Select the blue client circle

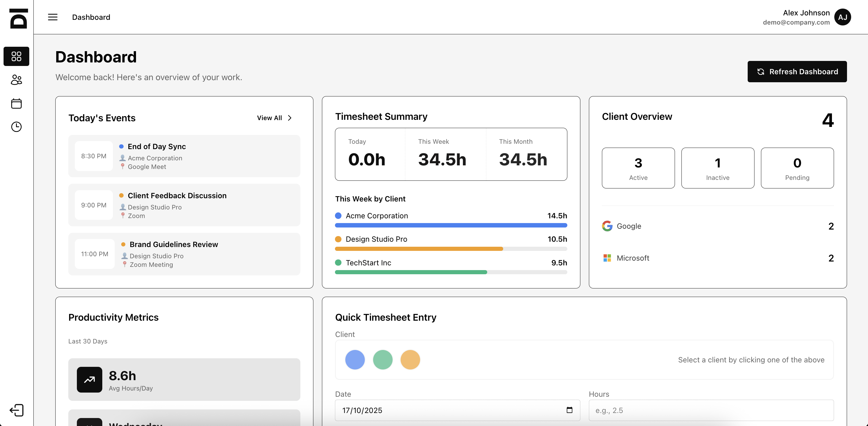tap(355, 359)
